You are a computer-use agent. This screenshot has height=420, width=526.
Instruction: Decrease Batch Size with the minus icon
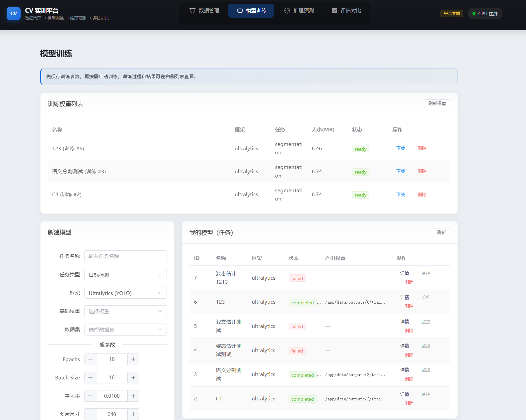90,377
